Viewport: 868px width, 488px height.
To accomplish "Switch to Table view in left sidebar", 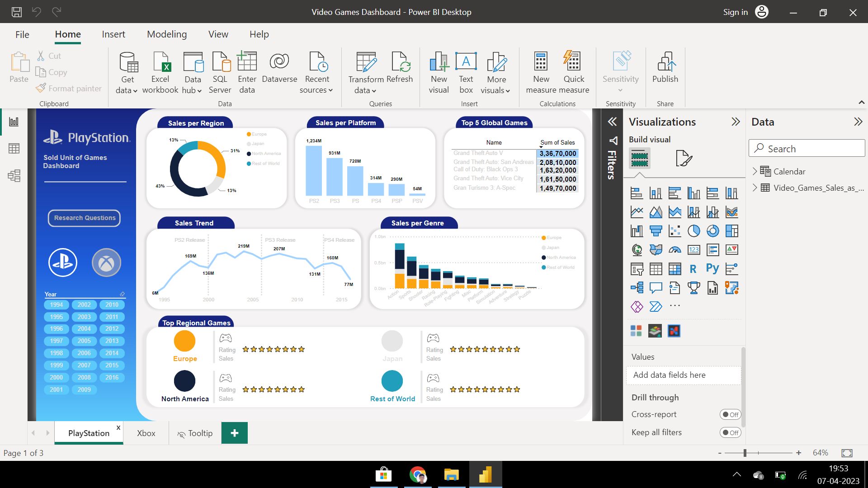I will coord(14,148).
